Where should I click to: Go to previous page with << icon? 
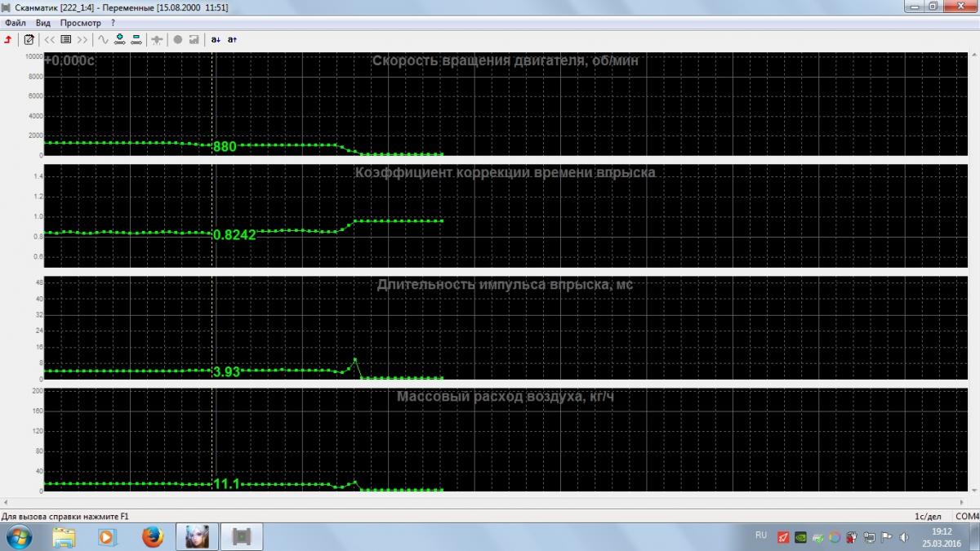coord(50,39)
